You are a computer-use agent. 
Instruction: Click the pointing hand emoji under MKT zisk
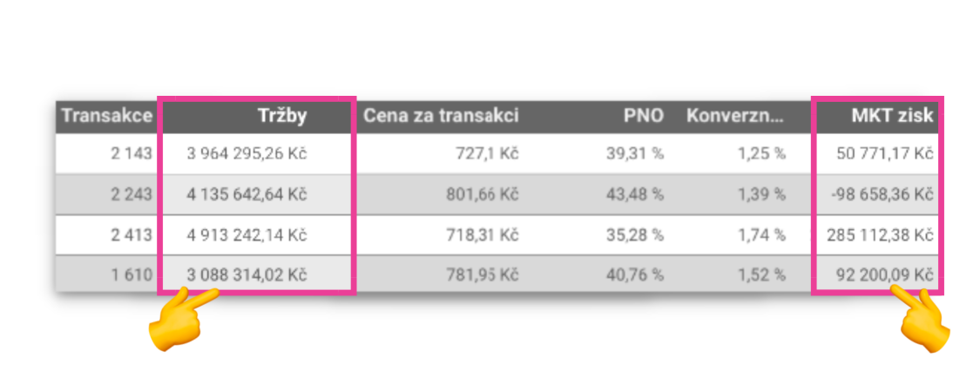921,318
